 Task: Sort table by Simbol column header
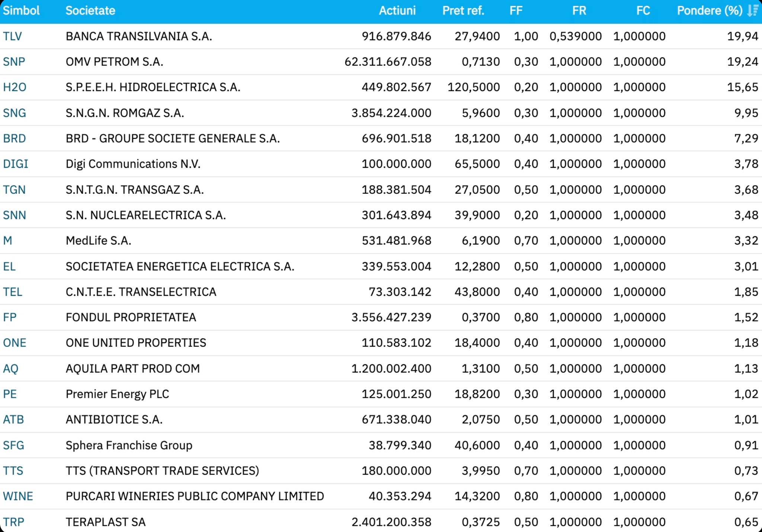pyautogui.click(x=21, y=10)
